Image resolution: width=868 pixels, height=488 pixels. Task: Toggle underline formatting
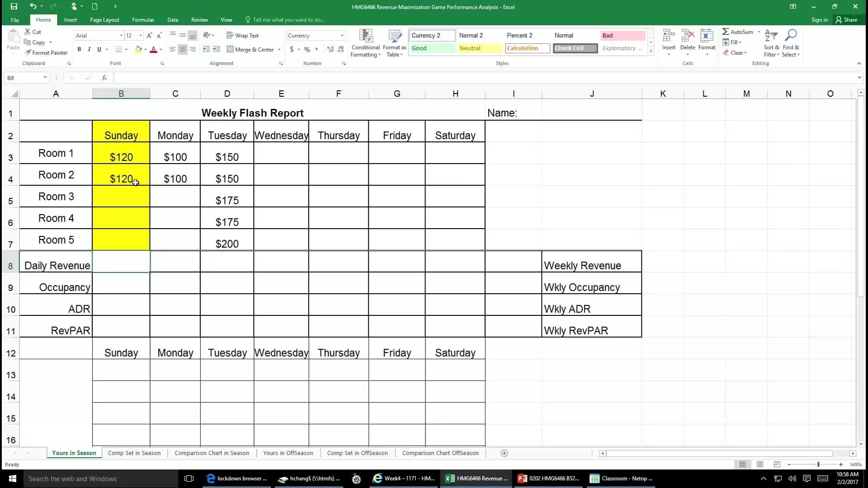tap(99, 49)
